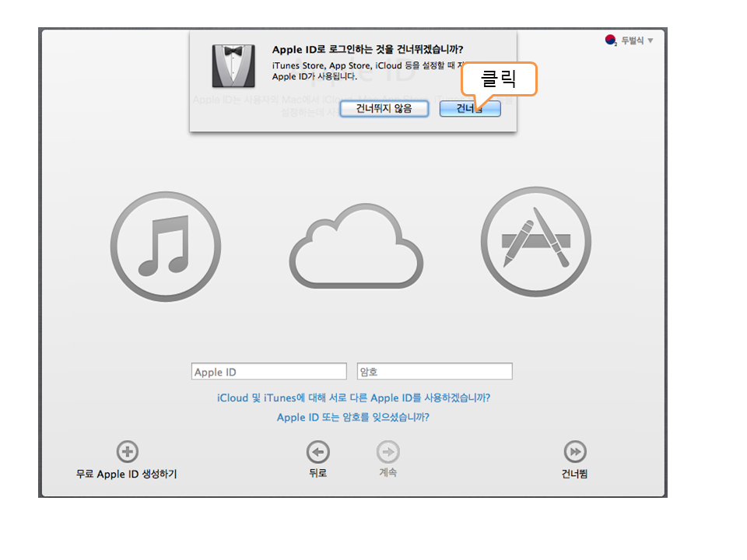Click the orange '클릭' callout bubble
This screenshot has height=560, width=747.
[x=500, y=79]
